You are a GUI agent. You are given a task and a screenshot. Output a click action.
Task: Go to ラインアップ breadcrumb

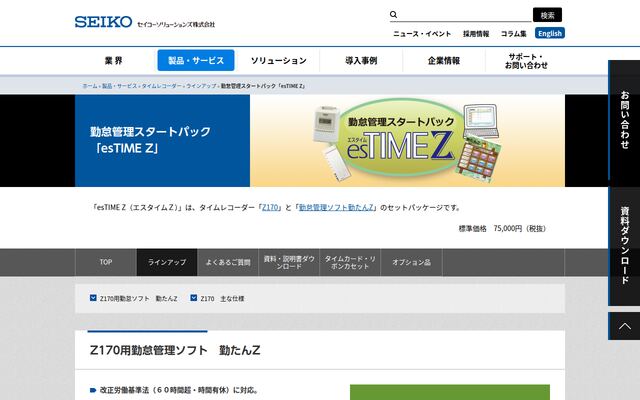(x=201, y=86)
